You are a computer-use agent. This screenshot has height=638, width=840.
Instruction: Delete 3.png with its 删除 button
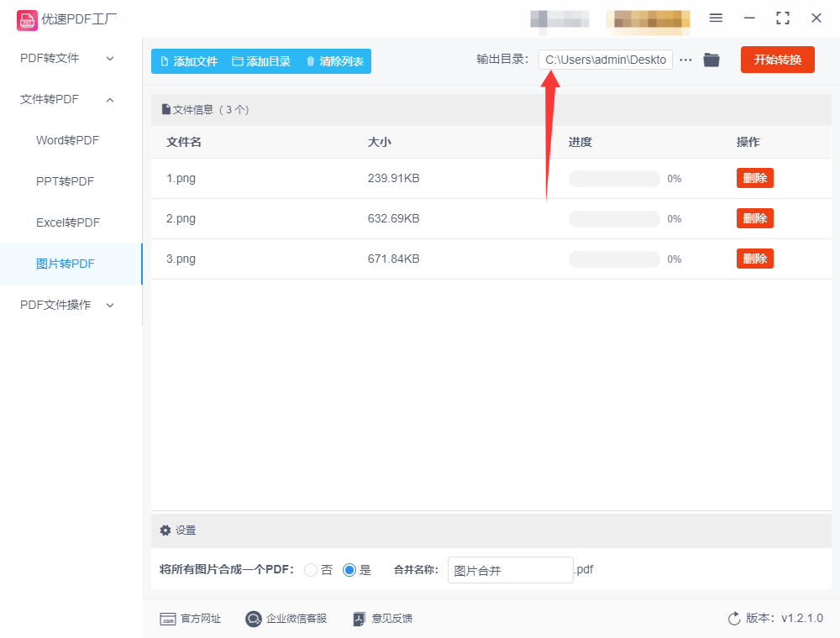(755, 259)
